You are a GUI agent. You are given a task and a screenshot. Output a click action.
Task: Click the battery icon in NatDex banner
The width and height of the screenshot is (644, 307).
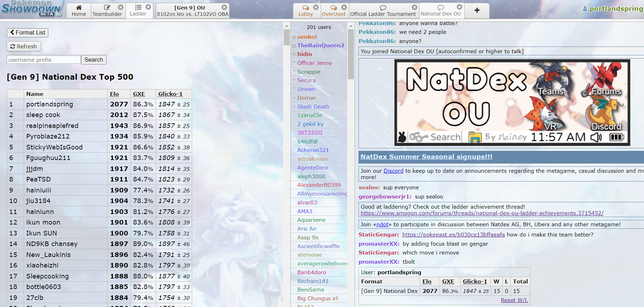pyautogui.click(x=617, y=137)
